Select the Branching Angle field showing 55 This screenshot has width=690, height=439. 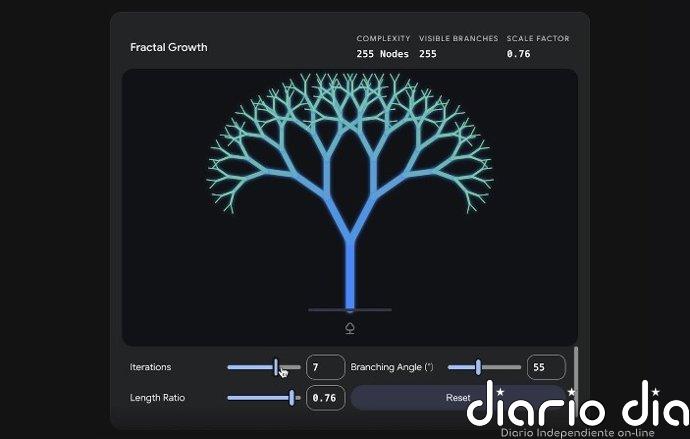[x=546, y=367]
